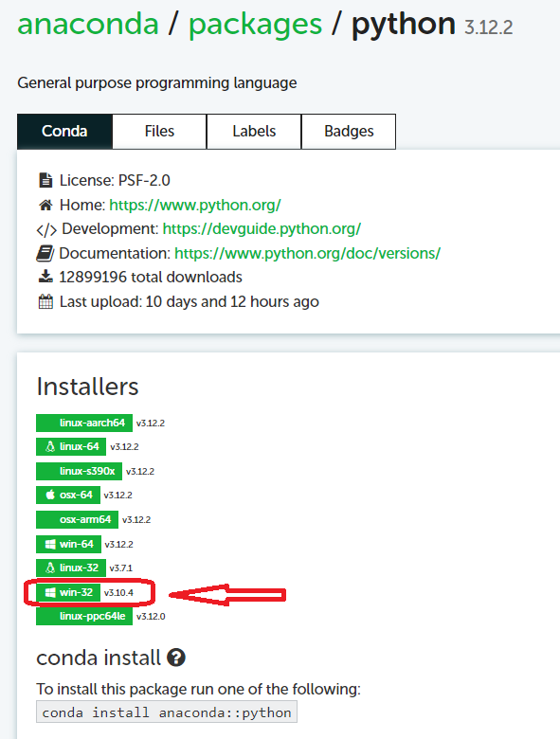The height and width of the screenshot is (739, 560).
Task: Click the python 3.12.2 version heading text
Action: [x=432, y=24]
